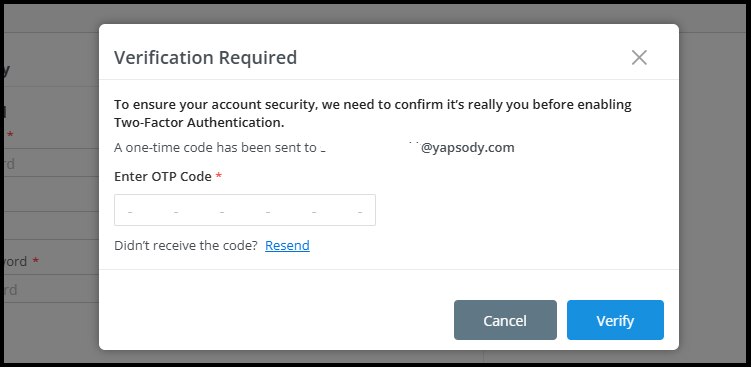
Task: Click the Two-Factor Authentication security message
Action: tap(373, 114)
